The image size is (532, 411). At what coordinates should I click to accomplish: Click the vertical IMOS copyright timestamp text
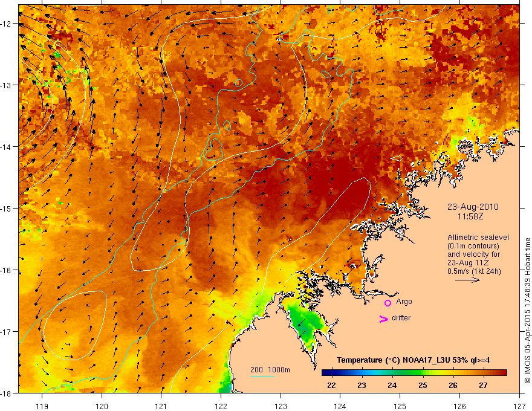(x=527, y=311)
